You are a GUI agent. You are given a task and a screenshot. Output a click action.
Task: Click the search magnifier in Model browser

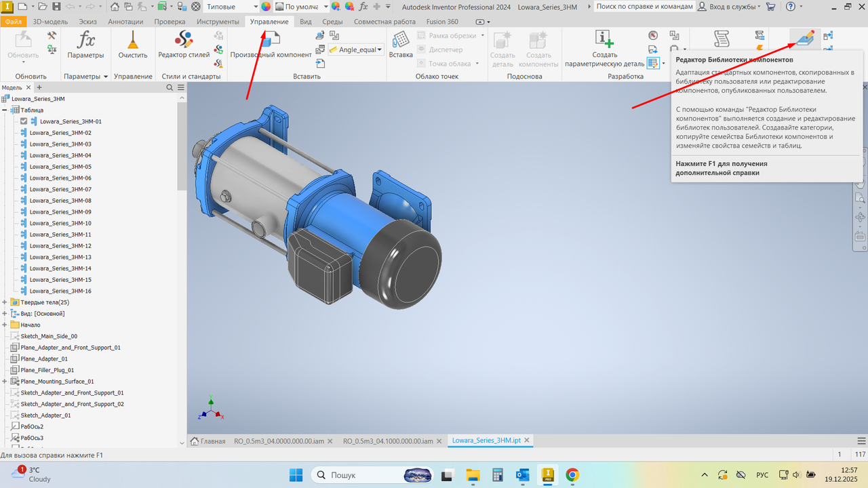[x=170, y=87]
